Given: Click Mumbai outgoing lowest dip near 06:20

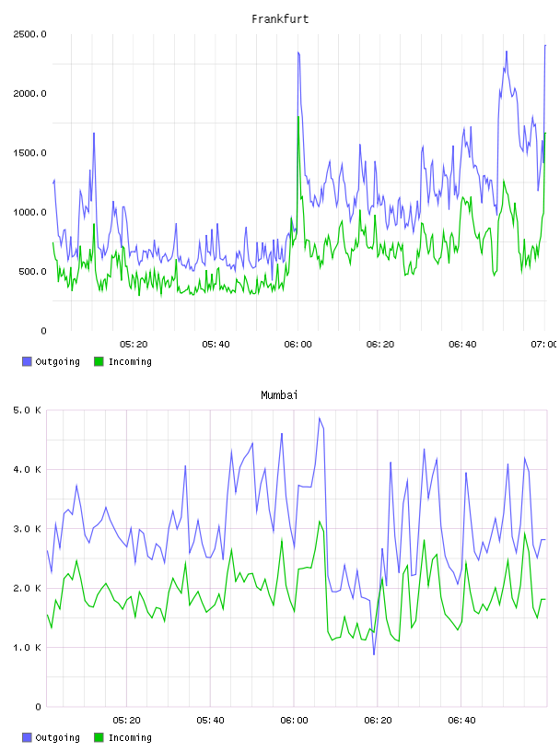Looking at the screenshot, I should (x=374, y=654).
